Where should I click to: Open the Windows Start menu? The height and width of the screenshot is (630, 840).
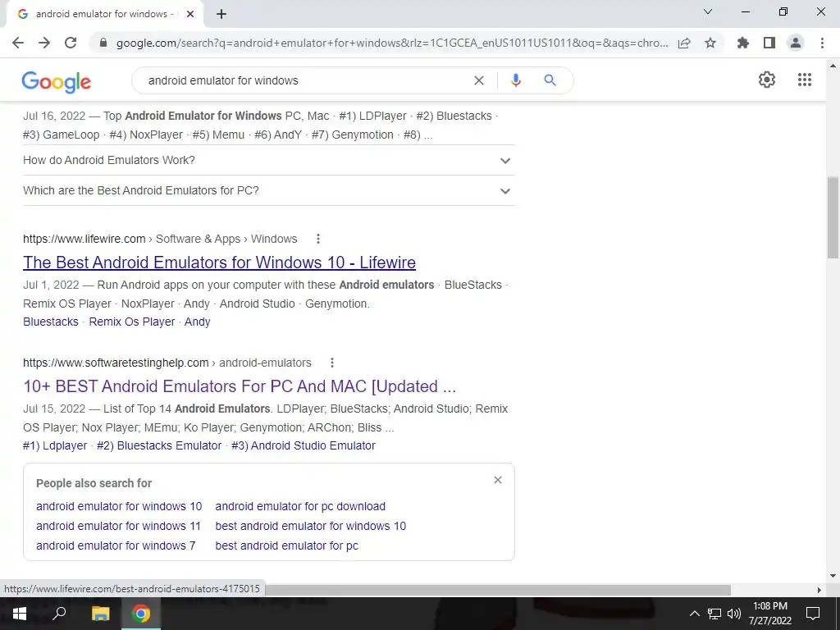20,614
